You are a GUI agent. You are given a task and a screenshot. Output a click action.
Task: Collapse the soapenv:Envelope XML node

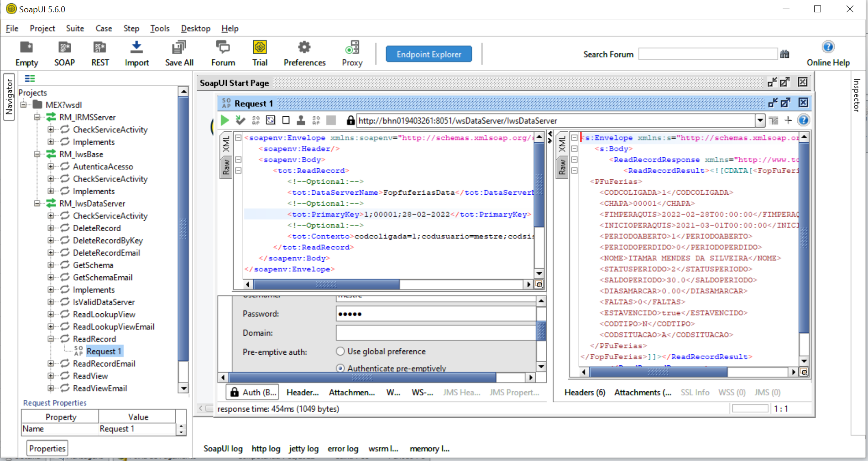click(x=238, y=138)
